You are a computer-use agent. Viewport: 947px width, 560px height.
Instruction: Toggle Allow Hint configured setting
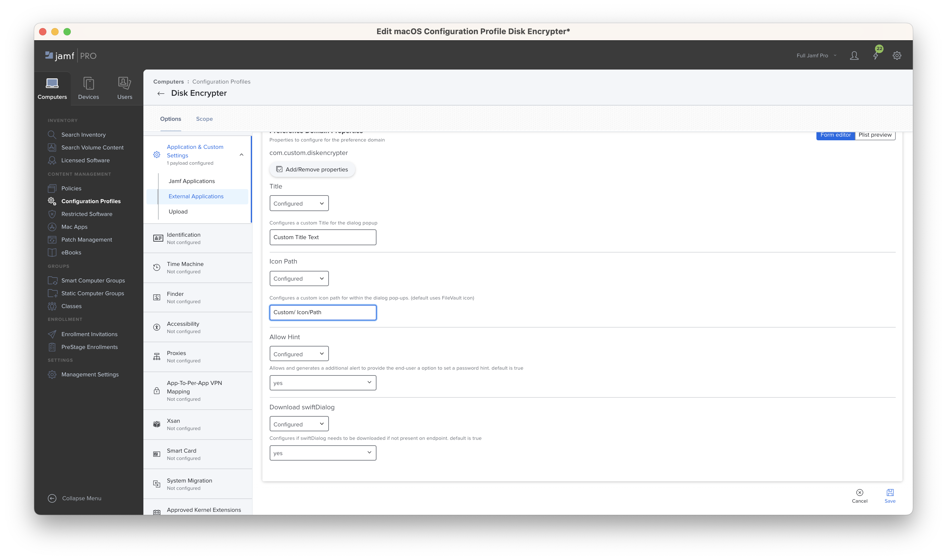[x=298, y=353]
